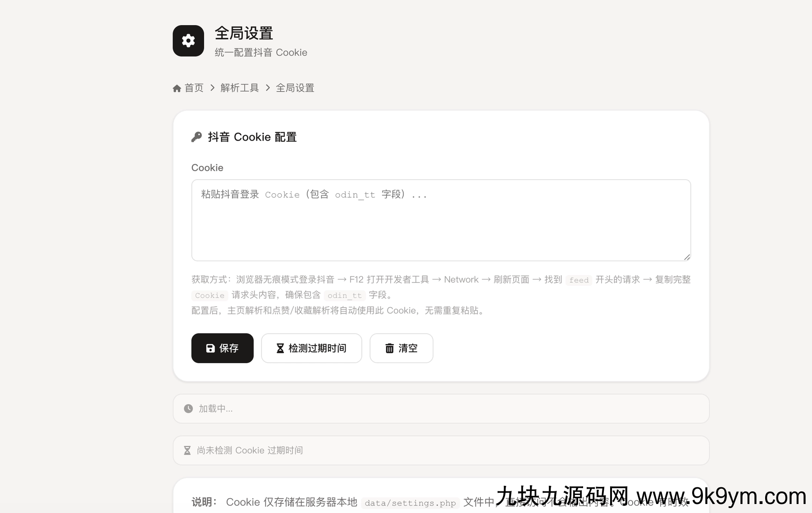Click the 抖音 Cookie 配置 heading
This screenshot has height=513, width=812.
click(x=252, y=137)
